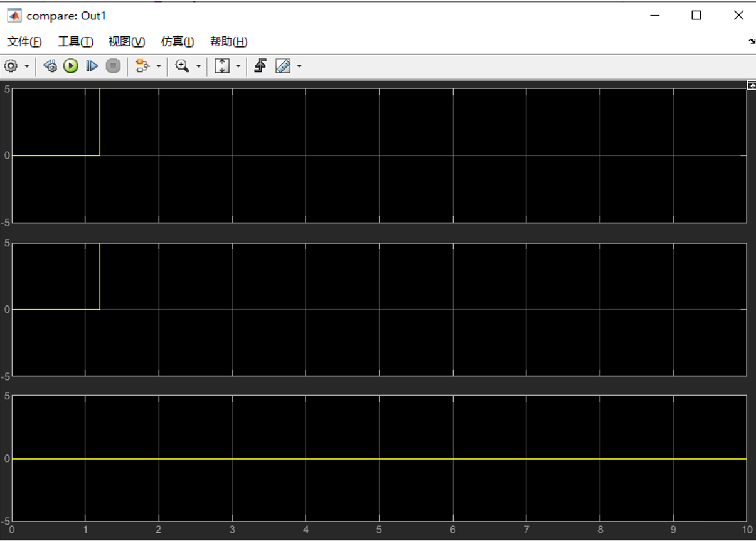Expand the zoom options dropdown arrow
The image size is (756, 541).
[198, 66]
